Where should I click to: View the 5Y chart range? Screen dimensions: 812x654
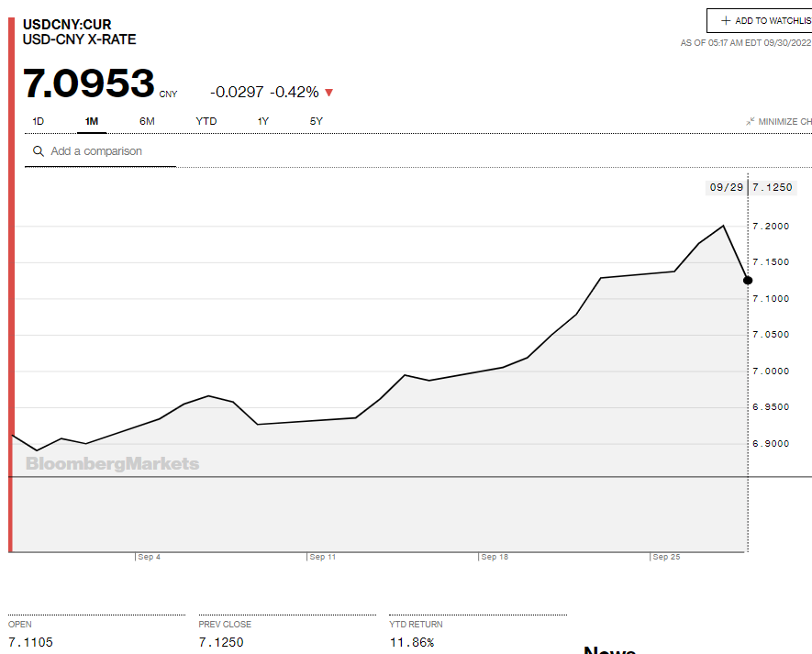(317, 121)
